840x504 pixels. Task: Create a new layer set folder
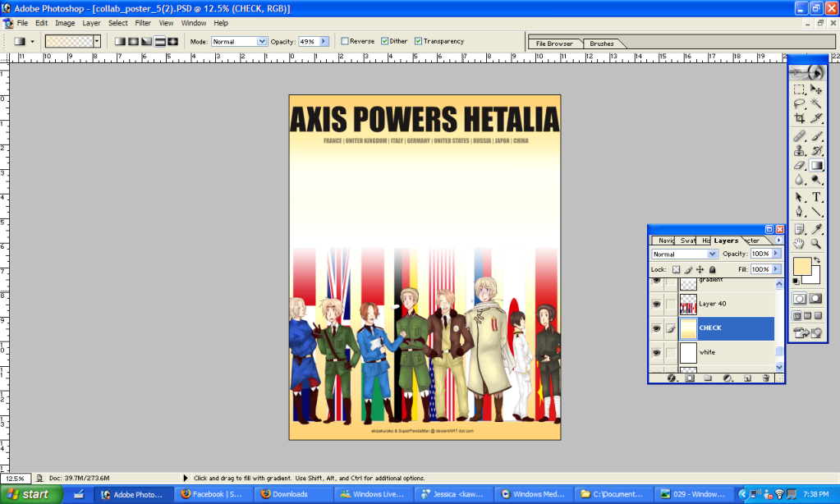[x=709, y=378]
